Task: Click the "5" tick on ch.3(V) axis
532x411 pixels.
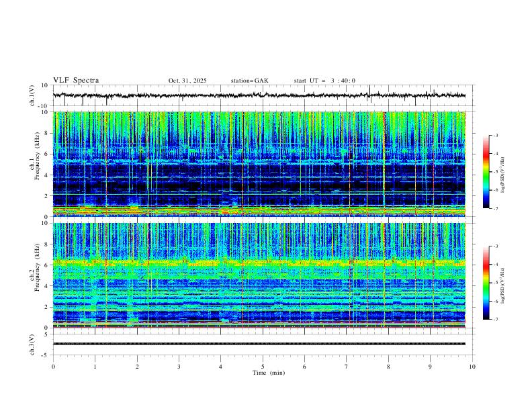Action: click(47, 334)
